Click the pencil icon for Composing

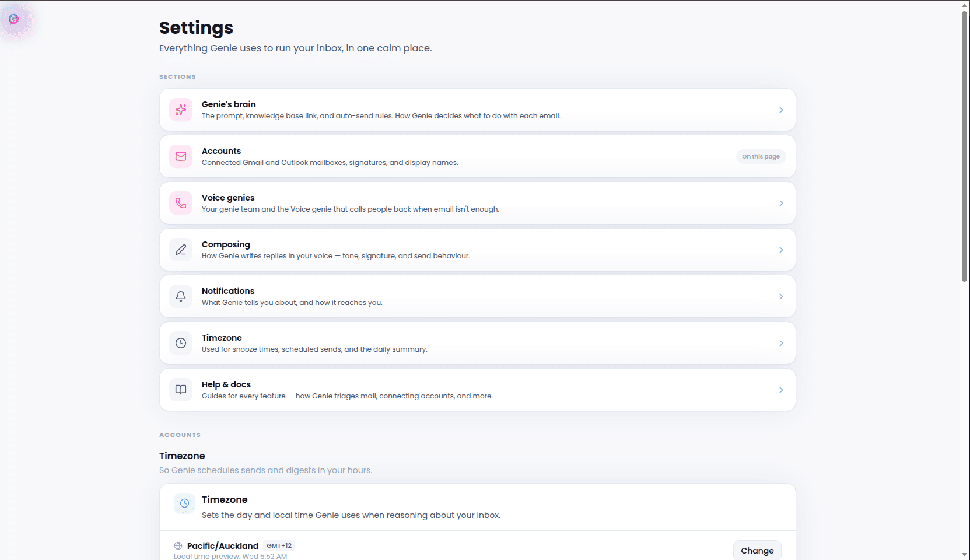point(181,250)
